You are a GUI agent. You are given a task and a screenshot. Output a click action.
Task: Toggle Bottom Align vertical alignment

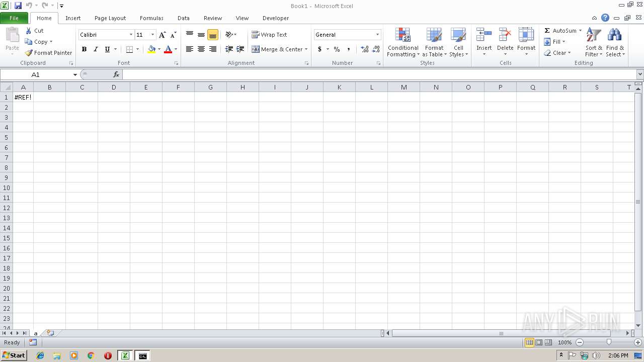[x=213, y=35]
